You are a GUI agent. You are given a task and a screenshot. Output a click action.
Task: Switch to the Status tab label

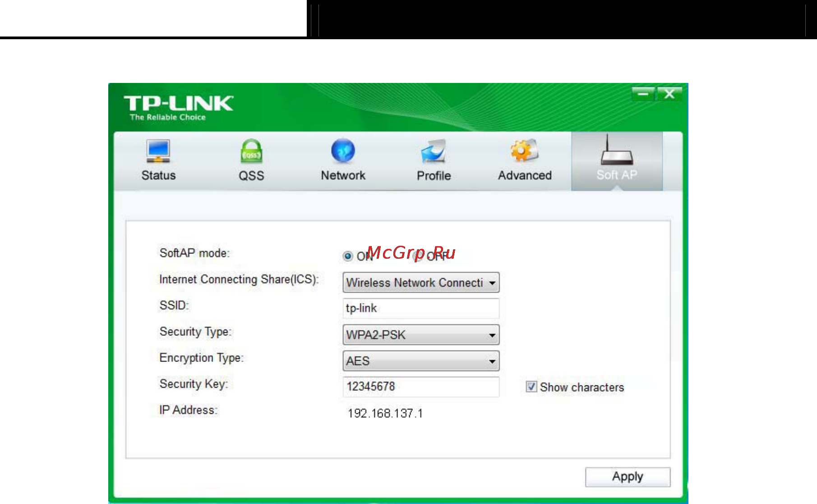coord(158,175)
